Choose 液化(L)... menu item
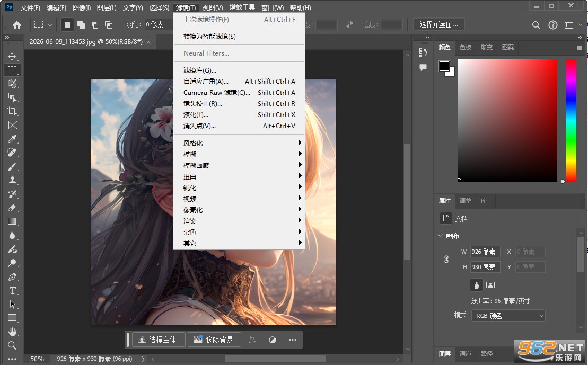The height and width of the screenshot is (366, 588). tap(239, 114)
